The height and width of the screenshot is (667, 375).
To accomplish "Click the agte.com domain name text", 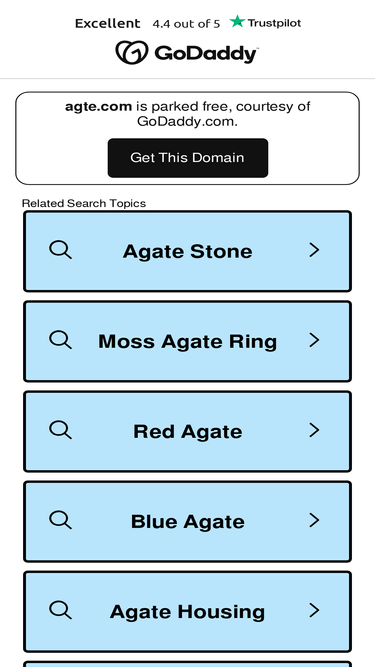I will (x=98, y=106).
